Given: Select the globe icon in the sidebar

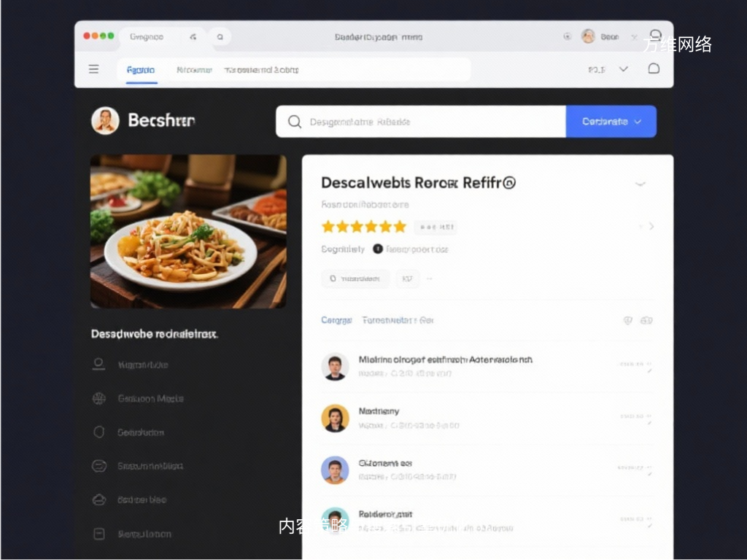Looking at the screenshot, I should tap(99, 399).
